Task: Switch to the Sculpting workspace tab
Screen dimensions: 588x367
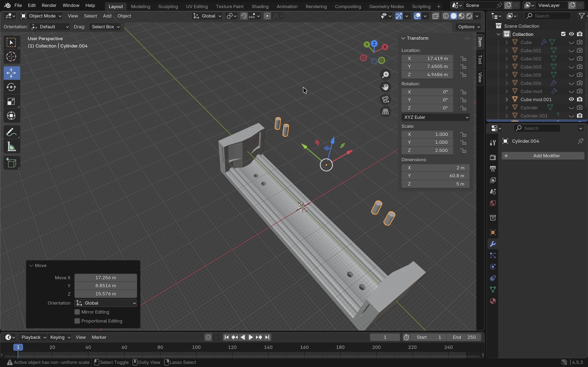Action: point(168,6)
